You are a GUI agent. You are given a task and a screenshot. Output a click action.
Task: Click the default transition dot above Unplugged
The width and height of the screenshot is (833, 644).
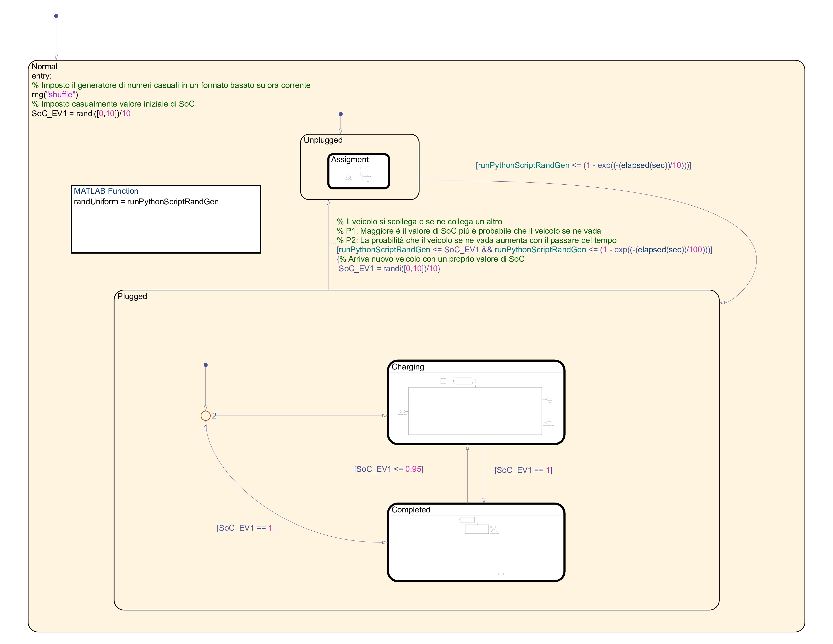341,114
